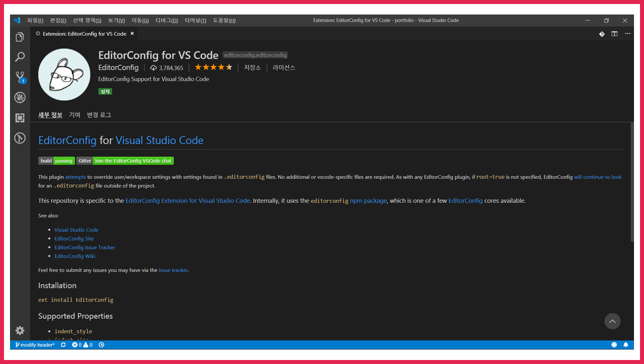The height and width of the screenshot is (364, 644).
Task: Click the green 설치 install button
Action: point(105,91)
